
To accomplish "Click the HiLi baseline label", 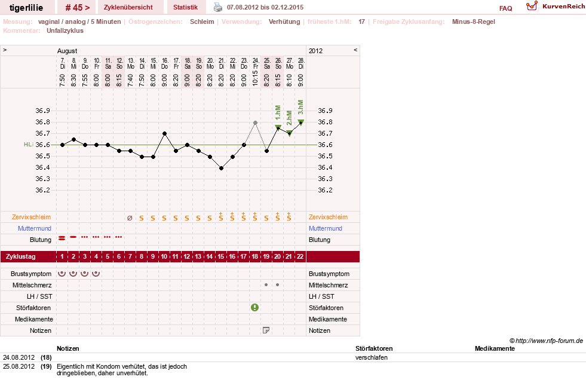I will (29, 145).
